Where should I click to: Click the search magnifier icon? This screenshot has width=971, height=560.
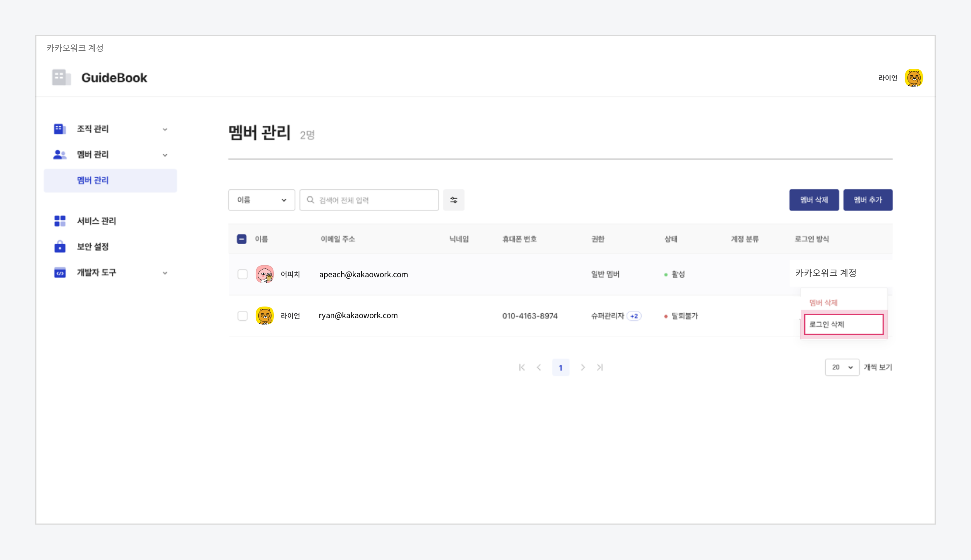[x=310, y=200]
